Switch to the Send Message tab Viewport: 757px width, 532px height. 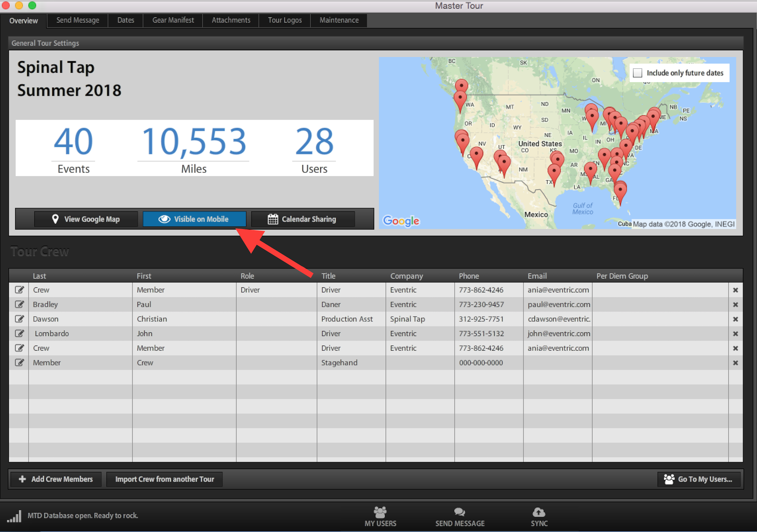[78, 20]
